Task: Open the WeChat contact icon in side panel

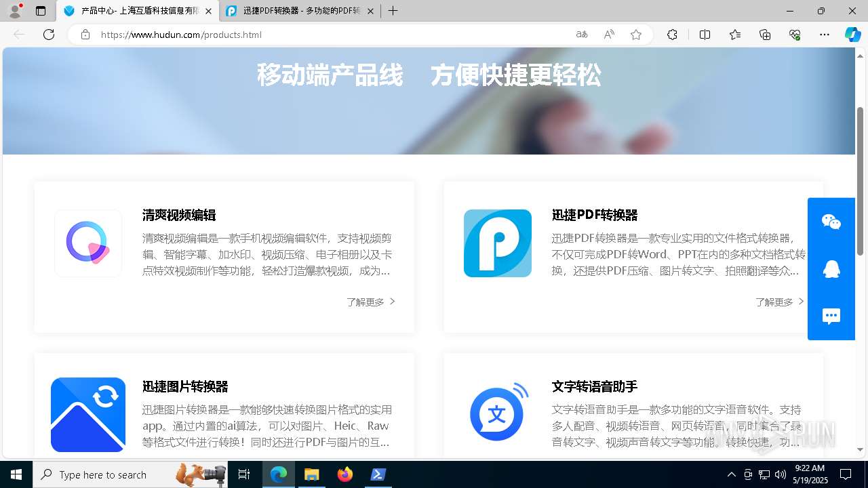Action: point(831,222)
